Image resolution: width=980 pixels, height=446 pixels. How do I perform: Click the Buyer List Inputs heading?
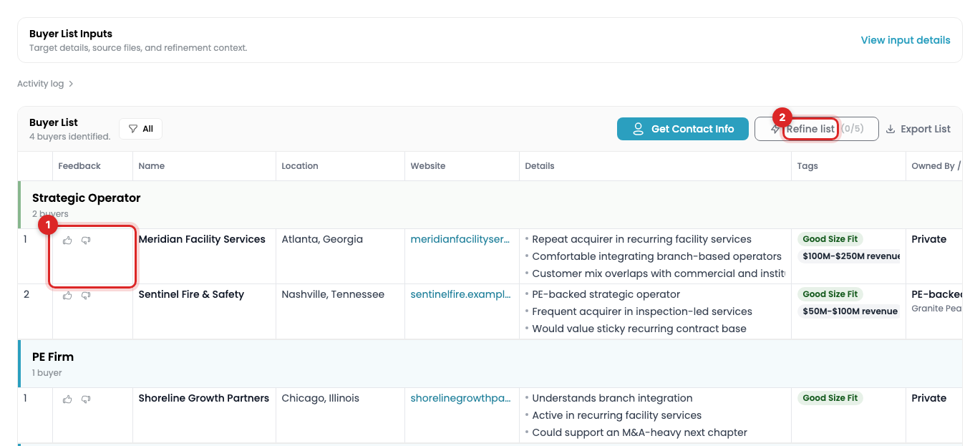71,34
